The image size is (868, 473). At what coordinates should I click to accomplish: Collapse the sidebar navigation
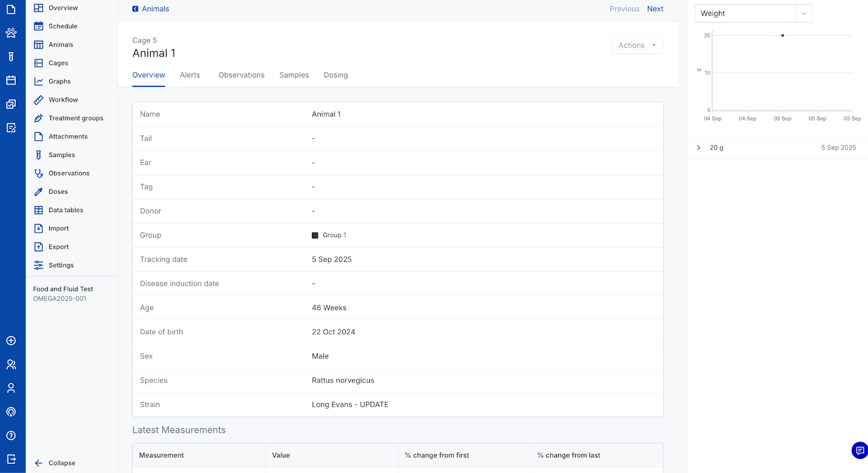54,463
